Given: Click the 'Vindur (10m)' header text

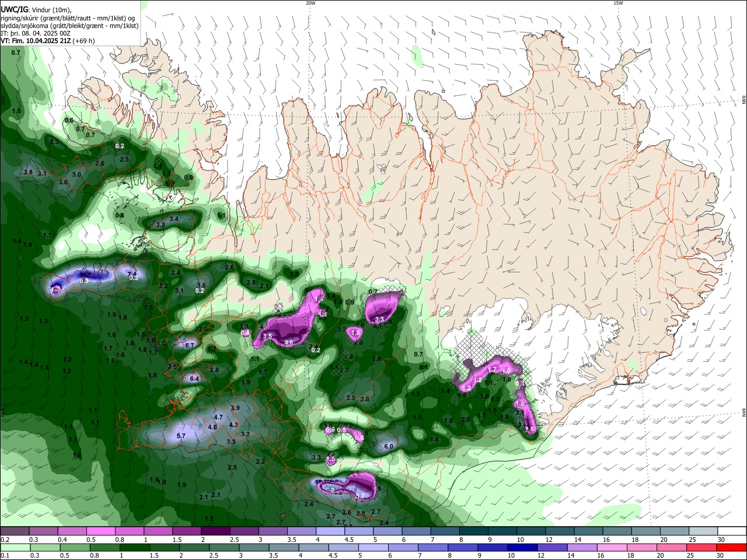Looking at the screenshot, I should click(51, 10).
